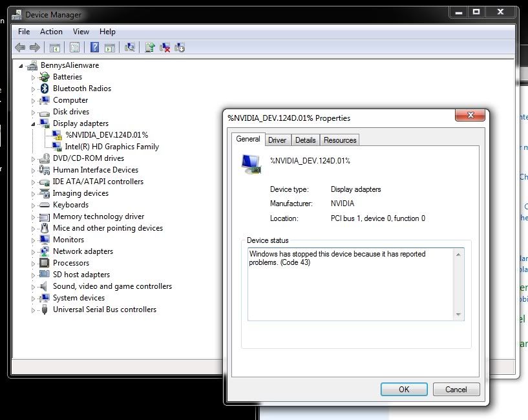The image size is (528, 420).
Task: Select the 'Monitors' tree label
Action: point(69,240)
